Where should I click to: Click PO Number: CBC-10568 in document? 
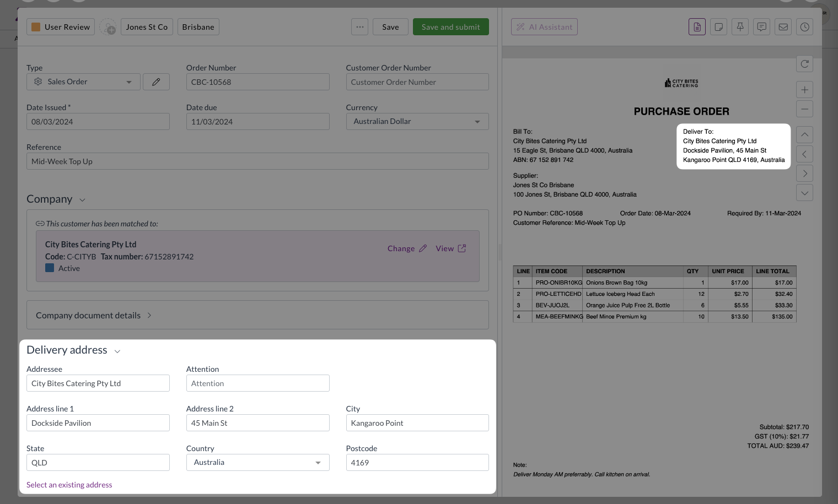547,213
